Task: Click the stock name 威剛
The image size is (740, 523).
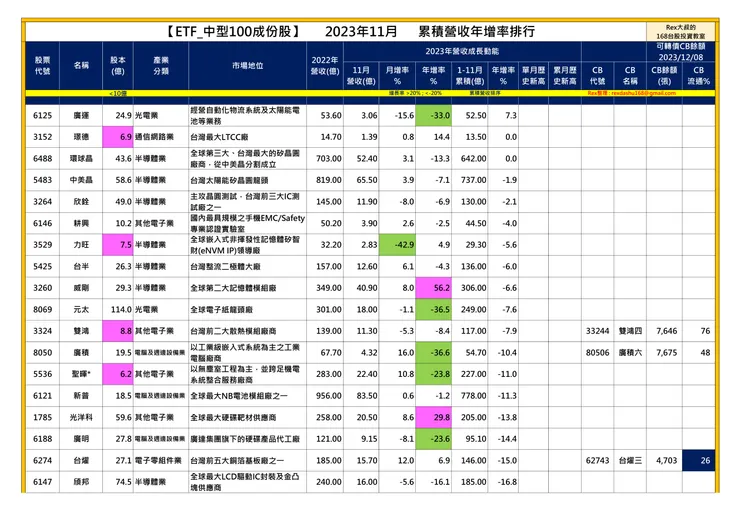Action: click(81, 288)
